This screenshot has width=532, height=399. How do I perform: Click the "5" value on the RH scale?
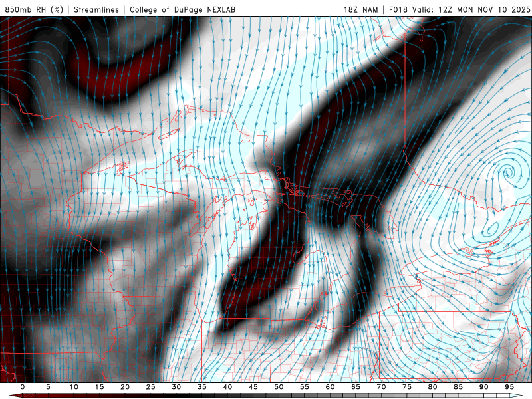(48, 387)
